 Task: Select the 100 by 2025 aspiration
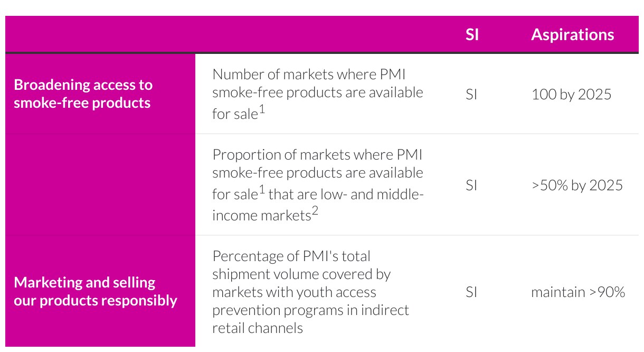tap(571, 95)
